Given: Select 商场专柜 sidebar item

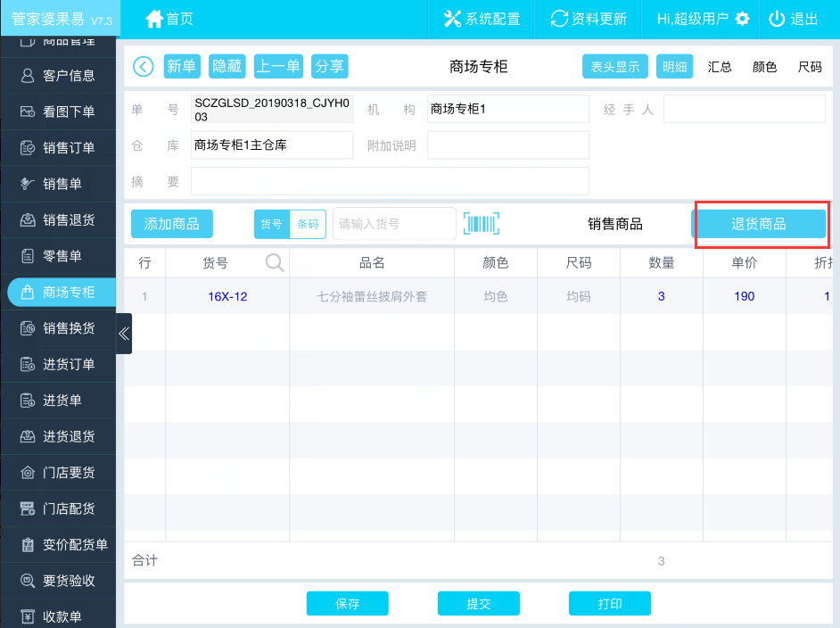Looking at the screenshot, I should 62,292.
